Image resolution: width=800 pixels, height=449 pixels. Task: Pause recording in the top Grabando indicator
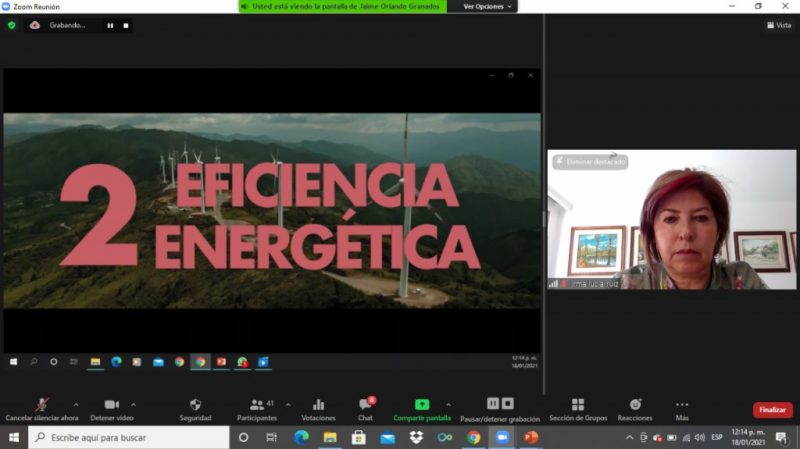pyautogui.click(x=110, y=25)
